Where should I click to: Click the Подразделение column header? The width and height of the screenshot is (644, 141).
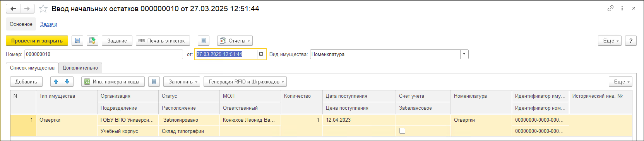pyautogui.click(x=128, y=108)
